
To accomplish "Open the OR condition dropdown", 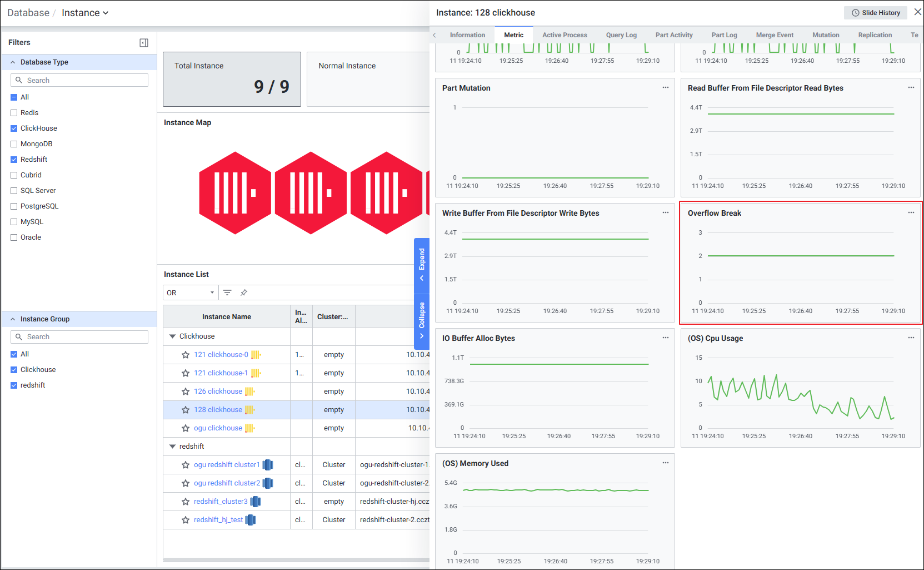I will click(x=190, y=293).
